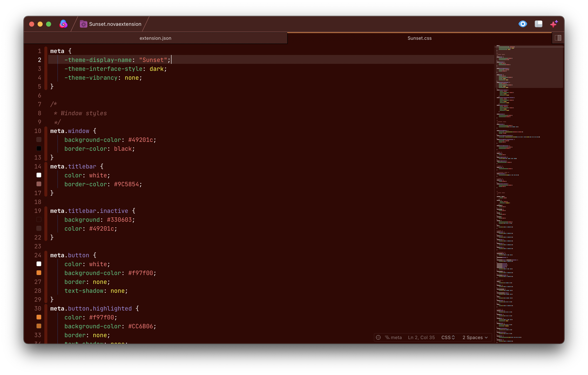The height and width of the screenshot is (375, 588).
Task: Expand the 2 Spaces indentation dropdown
Action: tap(475, 337)
